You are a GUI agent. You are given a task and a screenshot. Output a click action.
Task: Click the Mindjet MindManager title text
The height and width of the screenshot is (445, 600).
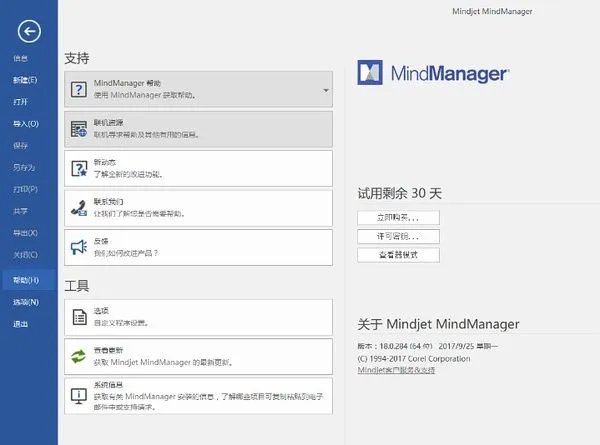tap(492, 11)
